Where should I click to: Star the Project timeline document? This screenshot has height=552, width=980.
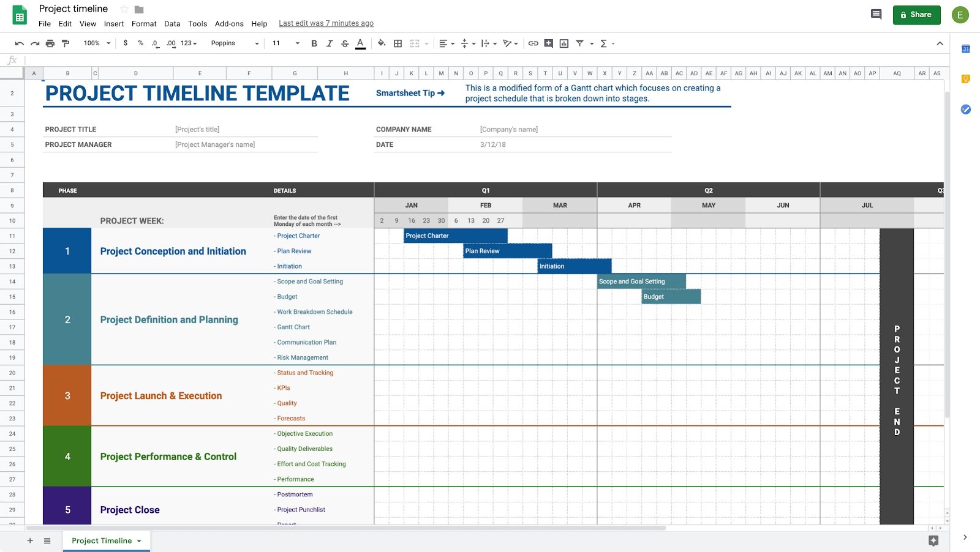coord(124,9)
